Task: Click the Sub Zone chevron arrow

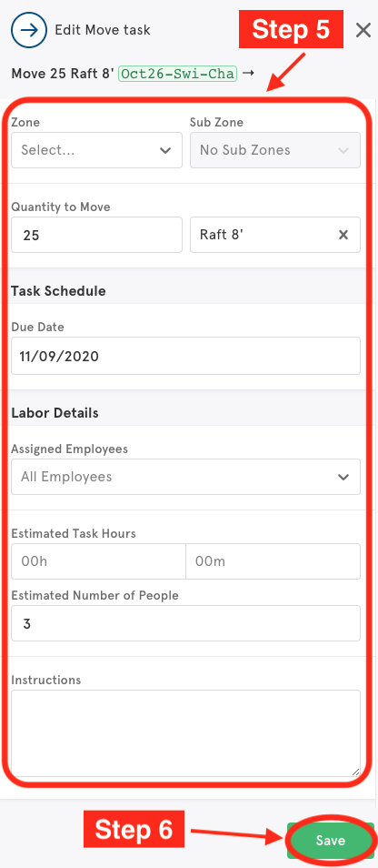Action: 343,150
